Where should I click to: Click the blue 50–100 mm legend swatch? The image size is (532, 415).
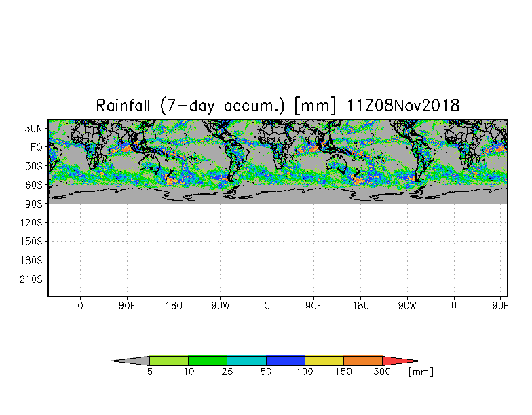pyautogui.click(x=286, y=361)
